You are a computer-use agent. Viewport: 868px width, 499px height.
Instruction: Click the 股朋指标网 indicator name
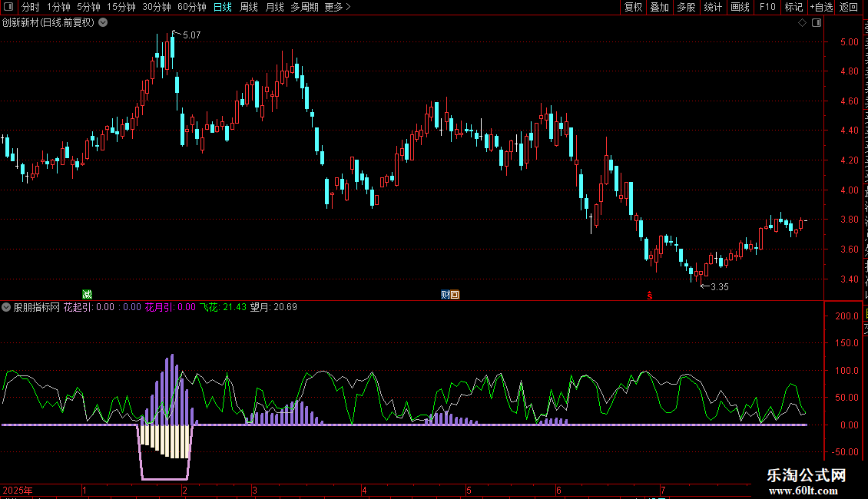tap(36, 307)
